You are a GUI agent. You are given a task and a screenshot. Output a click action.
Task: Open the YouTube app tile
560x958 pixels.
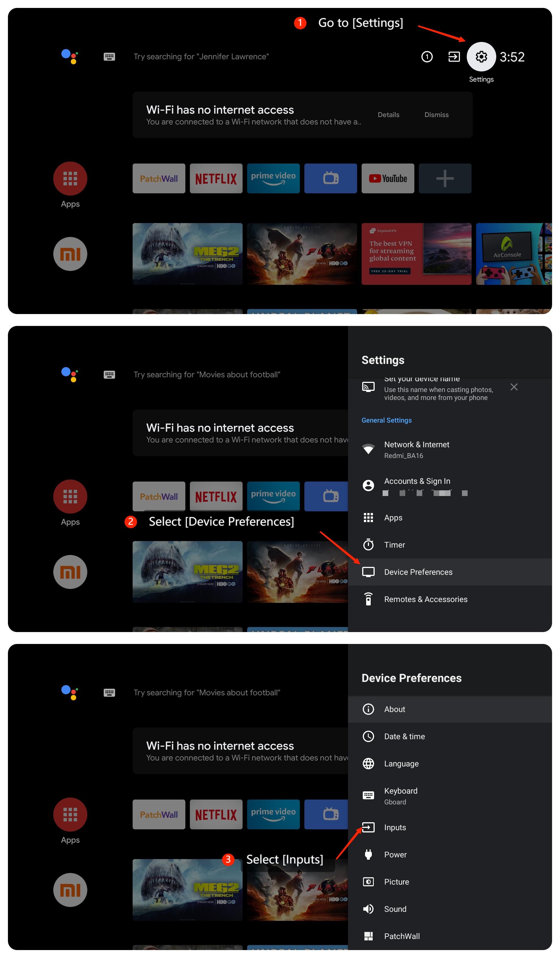(x=387, y=178)
